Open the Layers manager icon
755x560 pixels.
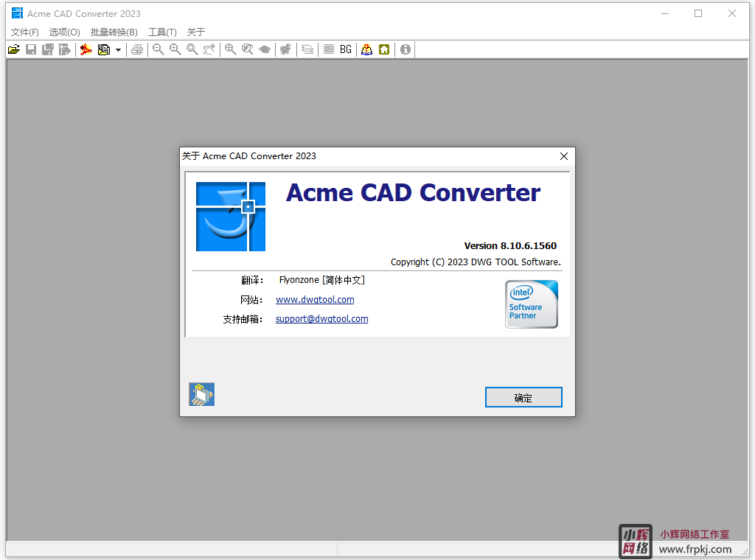pyautogui.click(x=307, y=49)
